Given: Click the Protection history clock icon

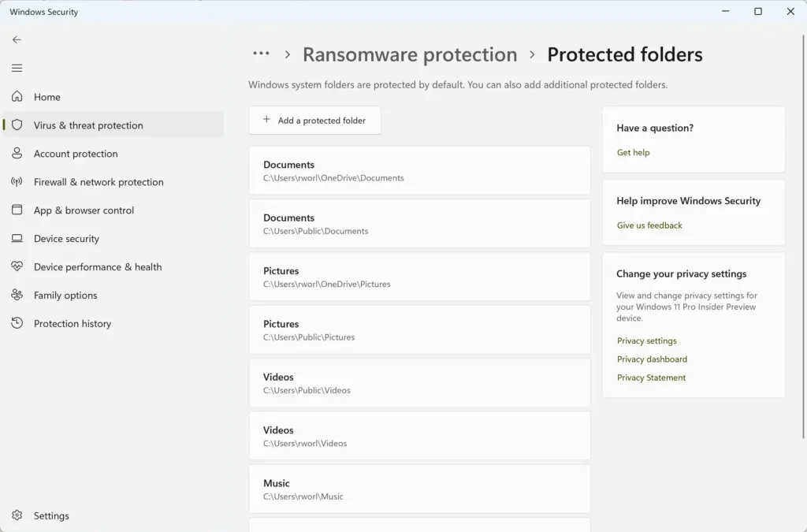Looking at the screenshot, I should coord(17,323).
